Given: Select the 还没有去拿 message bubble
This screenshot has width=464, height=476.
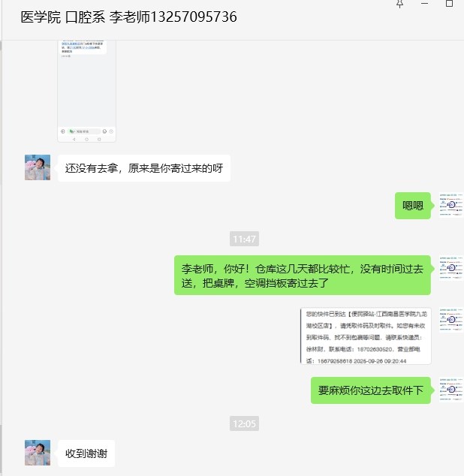Looking at the screenshot, I should tap(144, 168).
